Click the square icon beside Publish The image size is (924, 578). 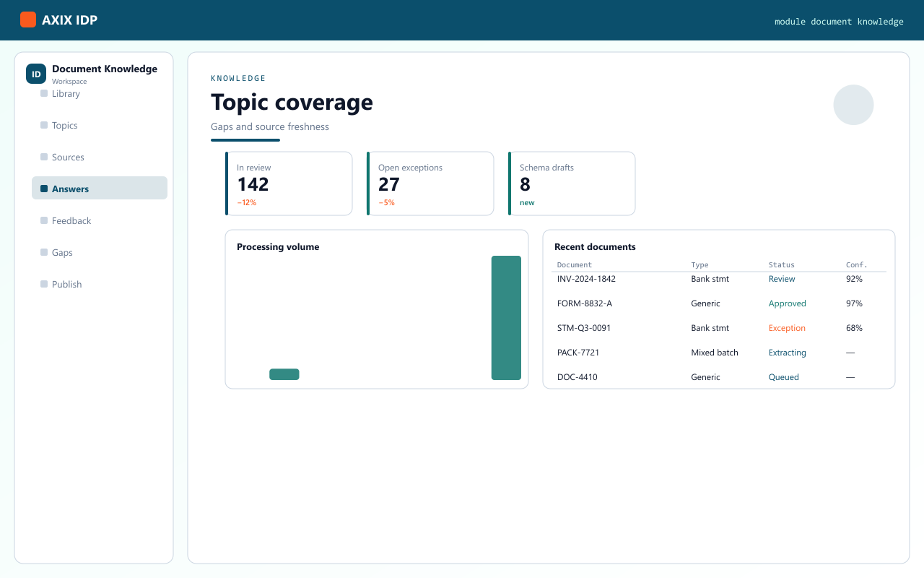(x=44, y=284)
